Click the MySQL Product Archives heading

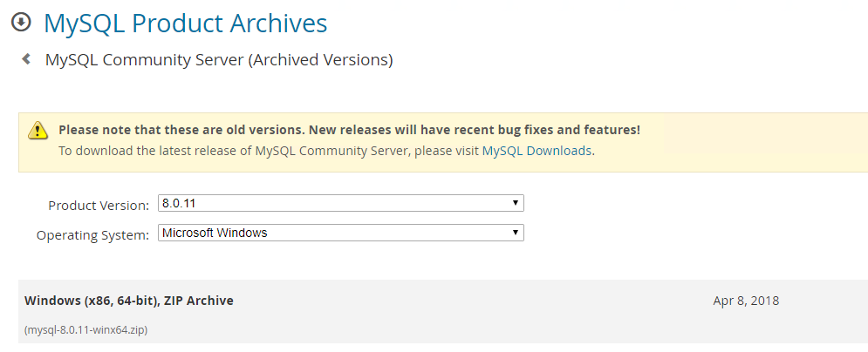(185, 23)
